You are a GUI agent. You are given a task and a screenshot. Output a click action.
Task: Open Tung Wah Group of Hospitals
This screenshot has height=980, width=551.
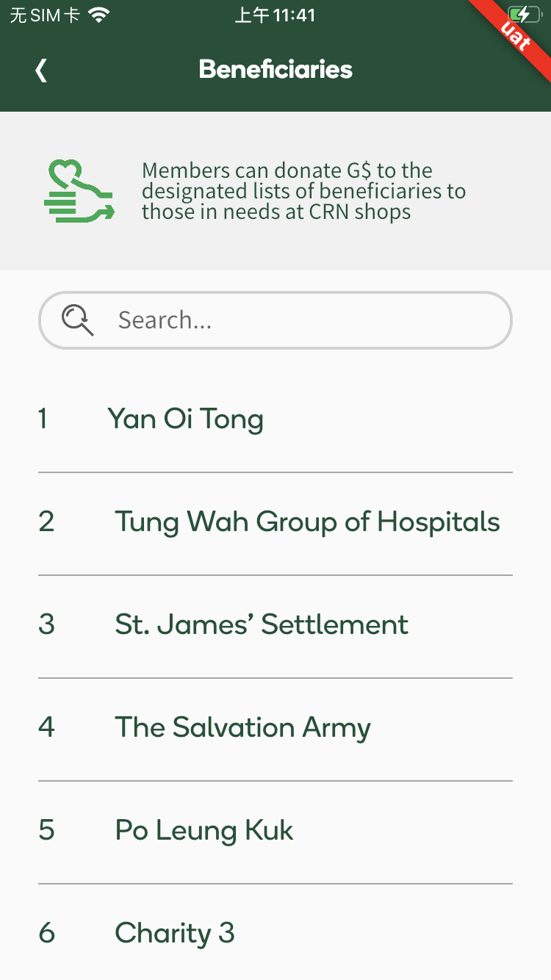point(307,522)
